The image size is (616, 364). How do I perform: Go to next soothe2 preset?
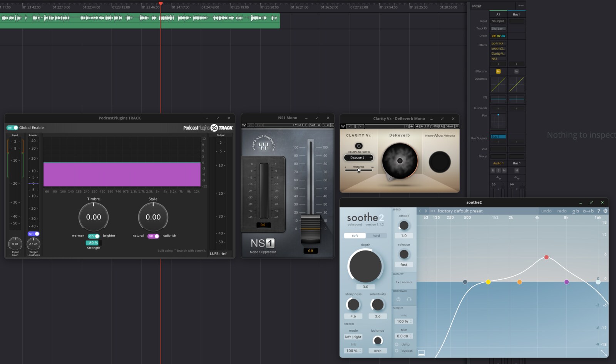pyautogui.click(x=426, y=211)
